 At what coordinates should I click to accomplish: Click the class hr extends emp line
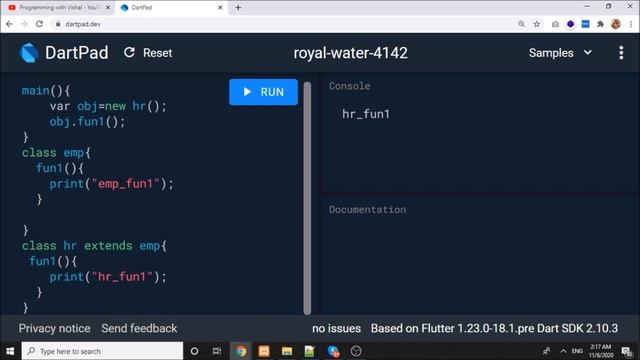pos(94,246)
